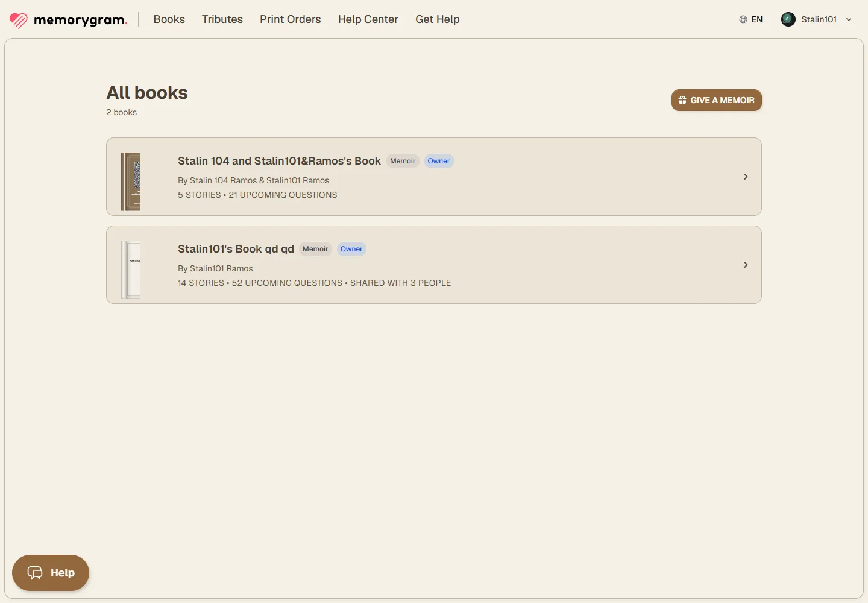868x603 pixels.
Task: Click chevron on Stalin101's Book qd qd
Action: [x=746, y=265]
